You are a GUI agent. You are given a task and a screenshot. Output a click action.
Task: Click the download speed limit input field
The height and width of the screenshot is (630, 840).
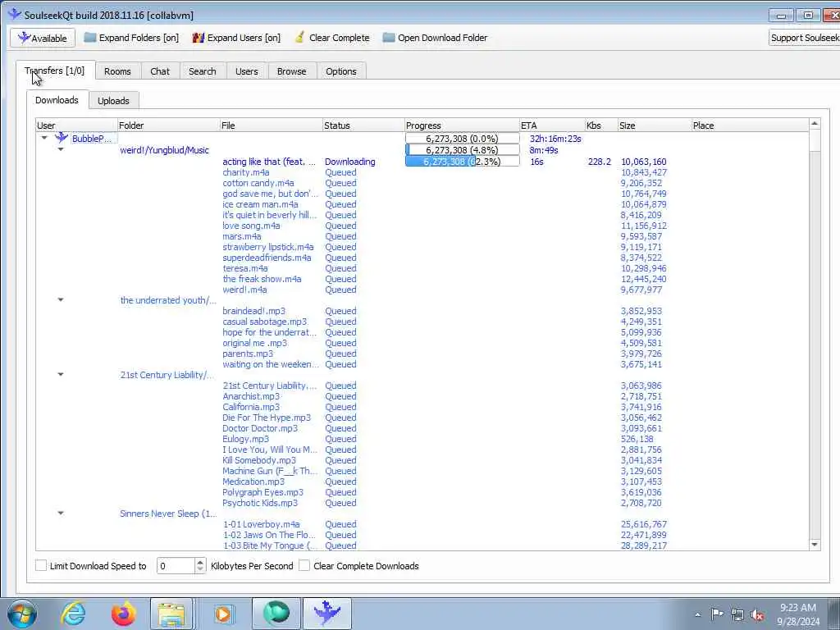point(176,566)
